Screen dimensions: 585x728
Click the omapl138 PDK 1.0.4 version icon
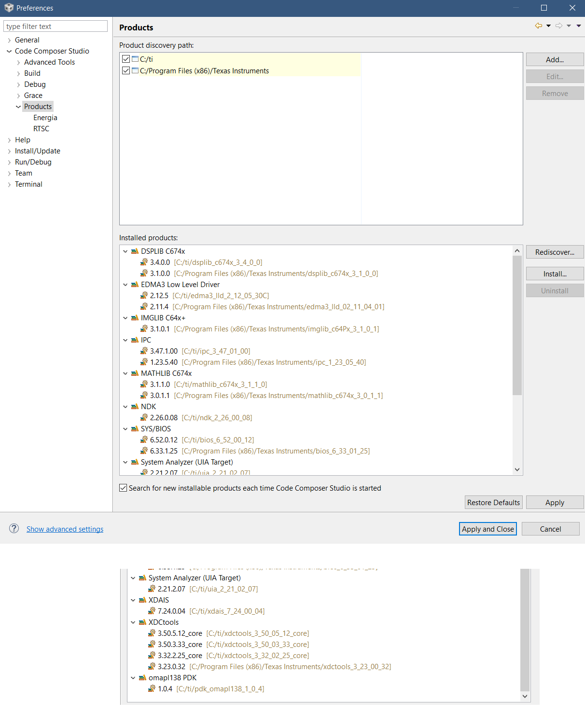[152, 689]
